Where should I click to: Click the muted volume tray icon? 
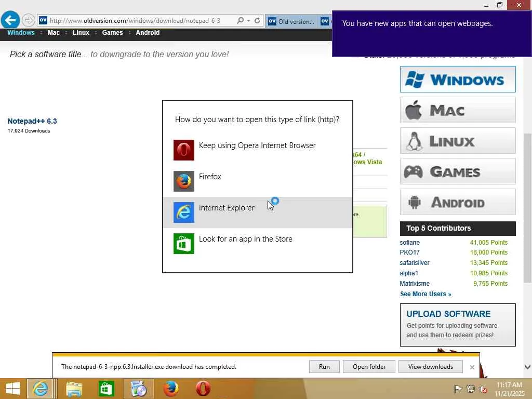click(x=483, y=389)
